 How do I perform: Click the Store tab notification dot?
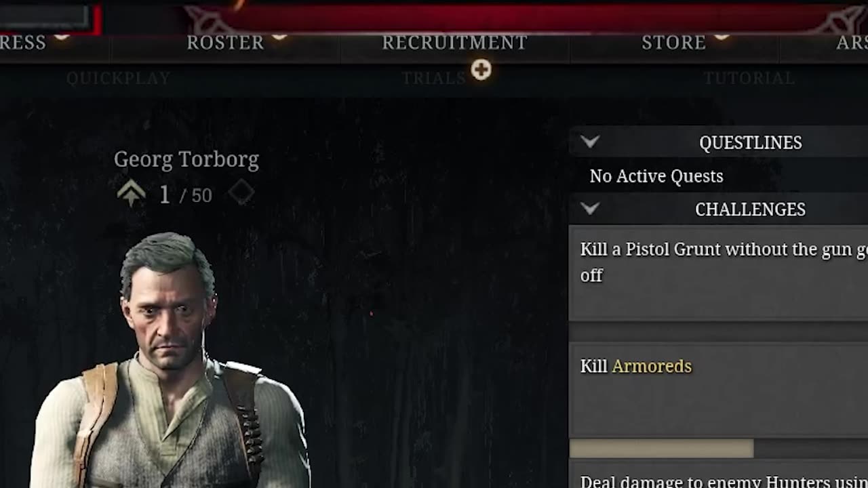coord(721,35)
